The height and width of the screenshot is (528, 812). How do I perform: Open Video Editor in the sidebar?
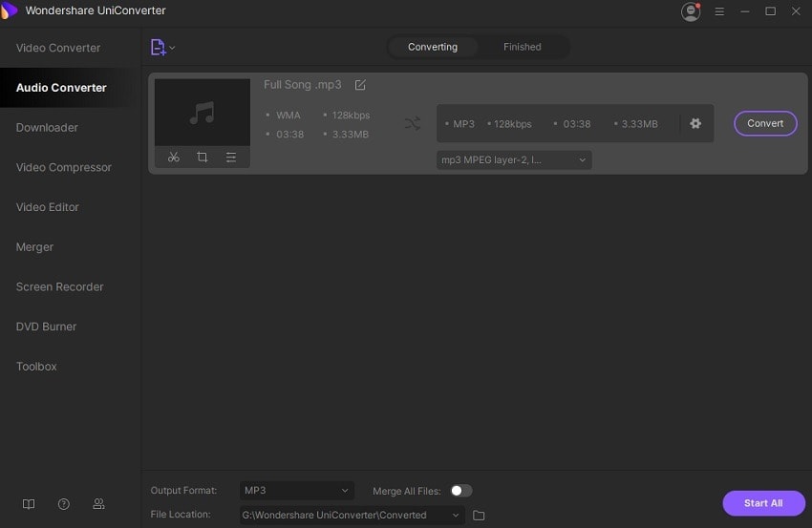(x=71, y=207)
